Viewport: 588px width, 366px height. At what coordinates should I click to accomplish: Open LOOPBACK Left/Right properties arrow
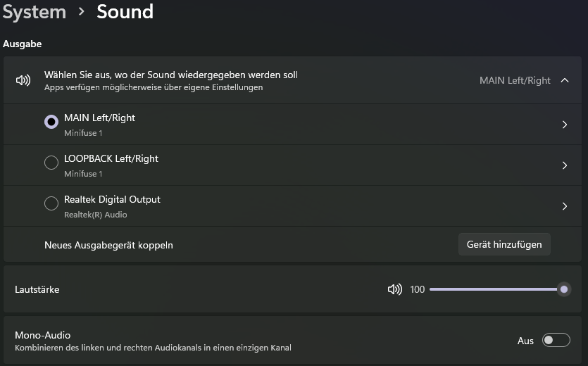[x=565, y=165]
